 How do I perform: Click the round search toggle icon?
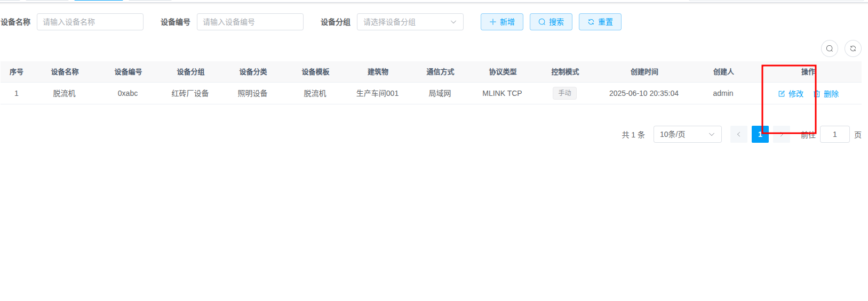(x=829, y=48)
